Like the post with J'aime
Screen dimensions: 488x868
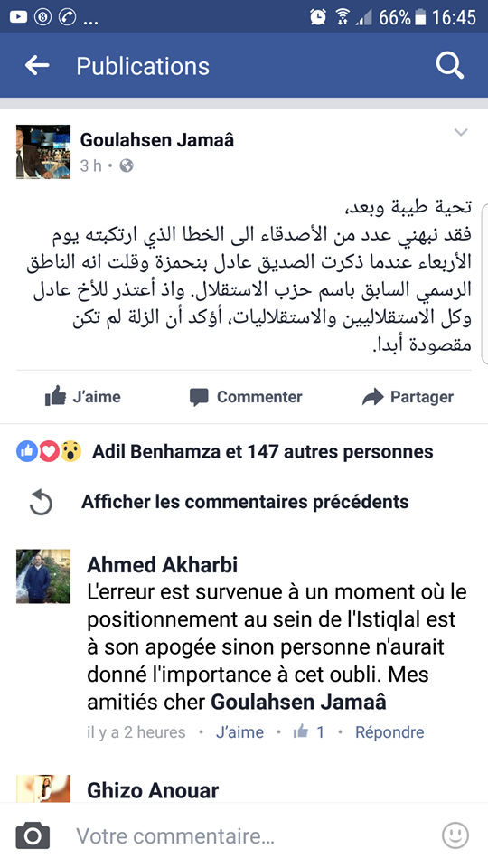click(x=82, y=397)
